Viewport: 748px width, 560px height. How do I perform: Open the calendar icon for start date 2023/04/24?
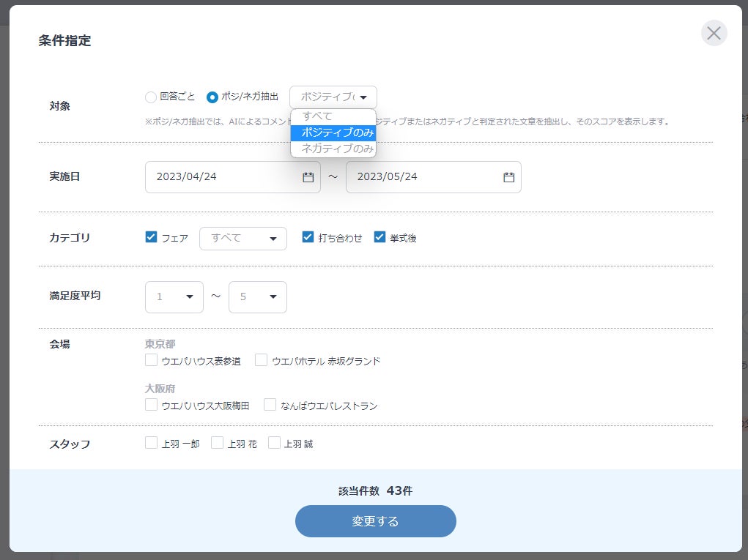pyautogui.click(x=308, y=177)
